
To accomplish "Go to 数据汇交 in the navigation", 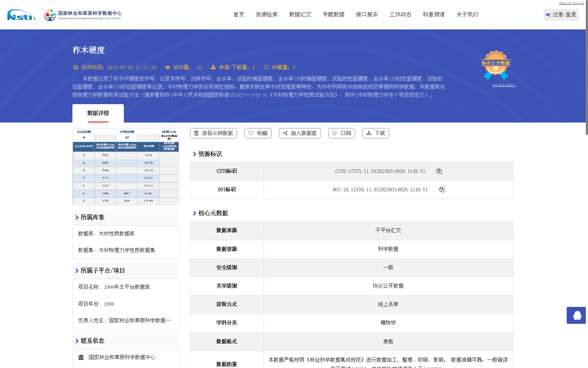I will coord(300,15).
